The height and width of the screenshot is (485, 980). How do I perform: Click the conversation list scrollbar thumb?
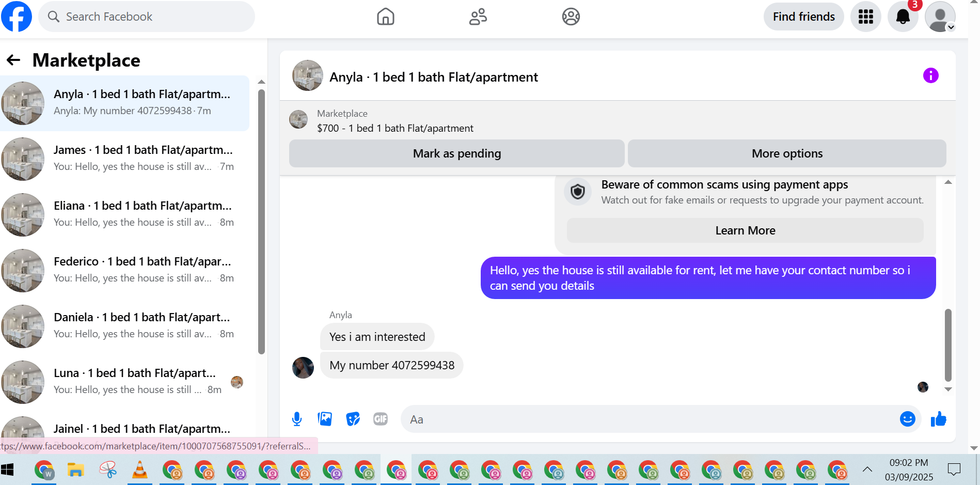click(x=261, y=222)
